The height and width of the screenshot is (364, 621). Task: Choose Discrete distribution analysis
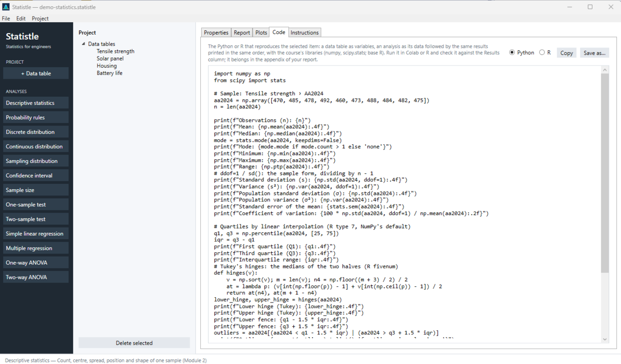(x=36, y=132)
